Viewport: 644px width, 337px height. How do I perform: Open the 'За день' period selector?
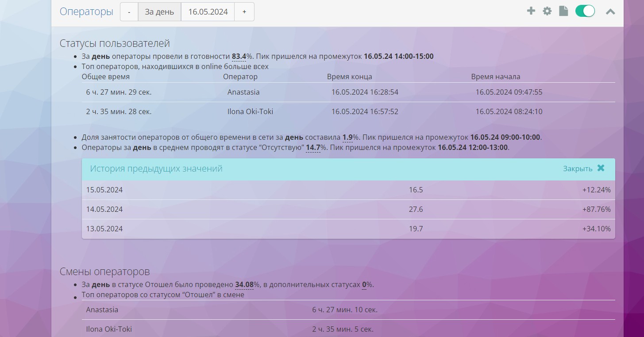(x=159, y=12)
